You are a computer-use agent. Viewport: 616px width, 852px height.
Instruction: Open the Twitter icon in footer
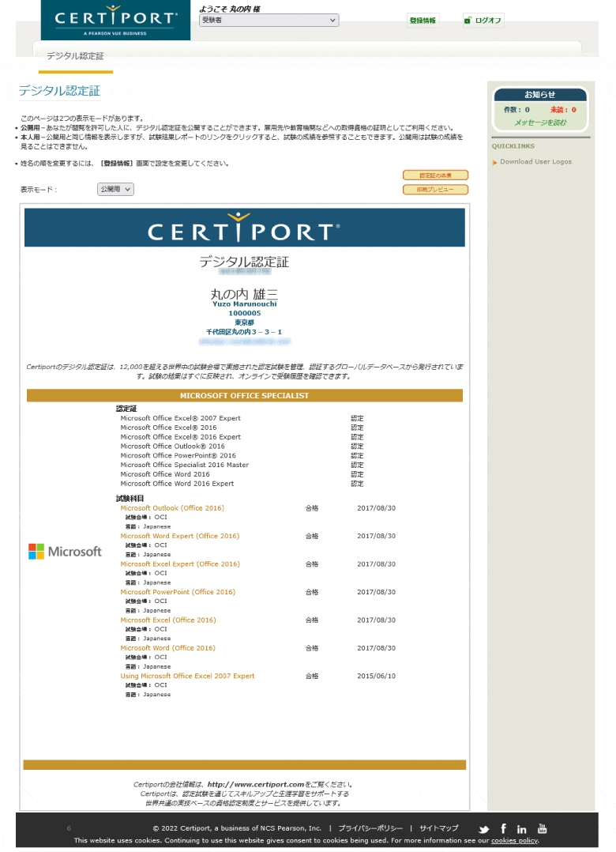[x=483, y=830]
